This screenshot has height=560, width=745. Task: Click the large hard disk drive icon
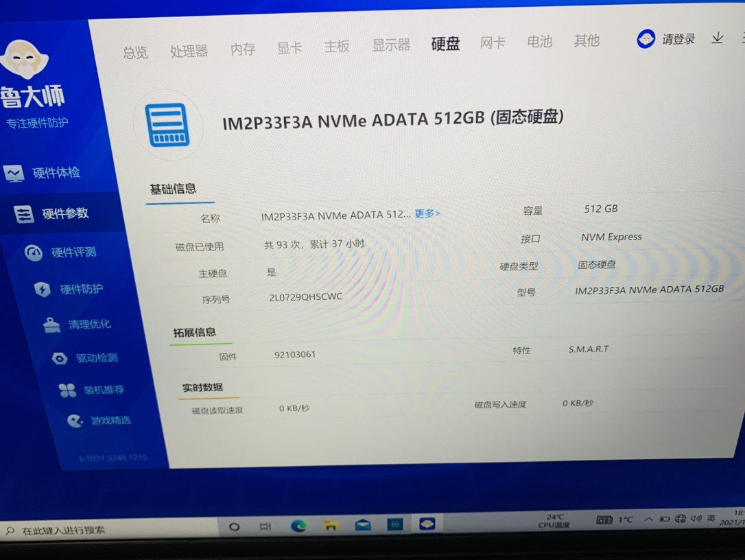(167, 125)
